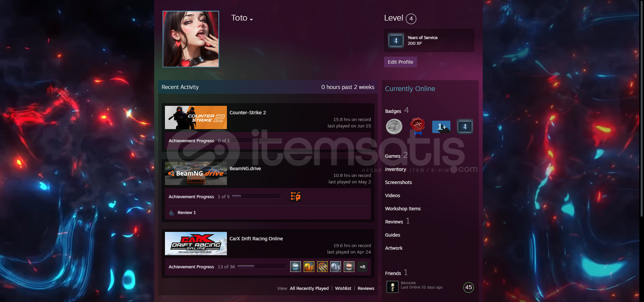644x302 pixels.
Task: Click the Achievement Progress label for CarX
Action: (191, 267)
